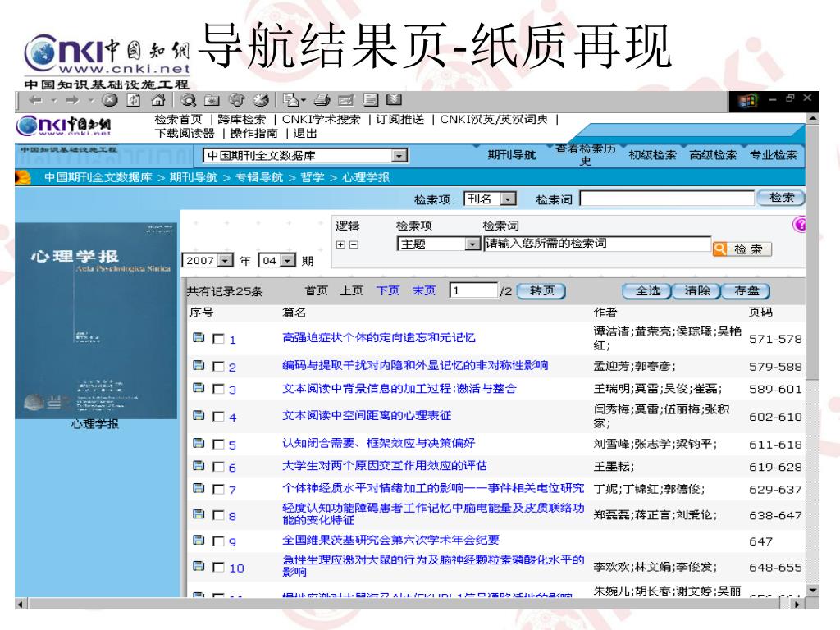Switch to the 高级检索 tab
Screen dimensions: 840x630
pyautogui.click(x=713, y=155)
